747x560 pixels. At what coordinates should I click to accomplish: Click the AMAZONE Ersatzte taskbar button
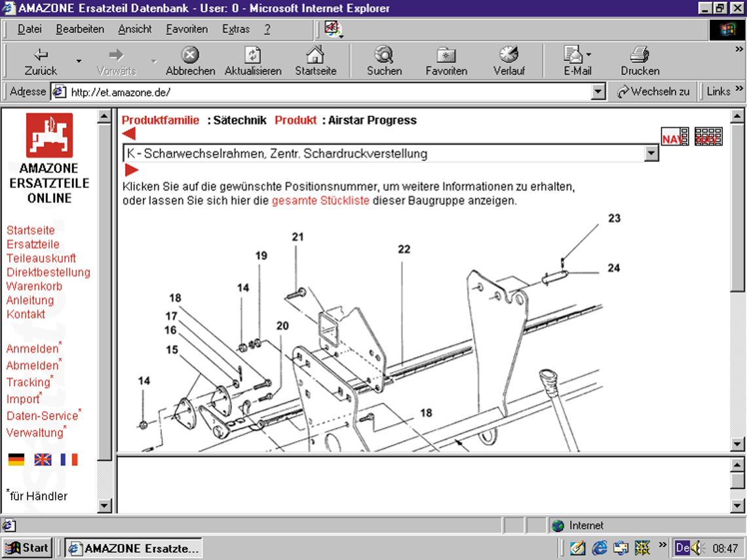(134, 548)
